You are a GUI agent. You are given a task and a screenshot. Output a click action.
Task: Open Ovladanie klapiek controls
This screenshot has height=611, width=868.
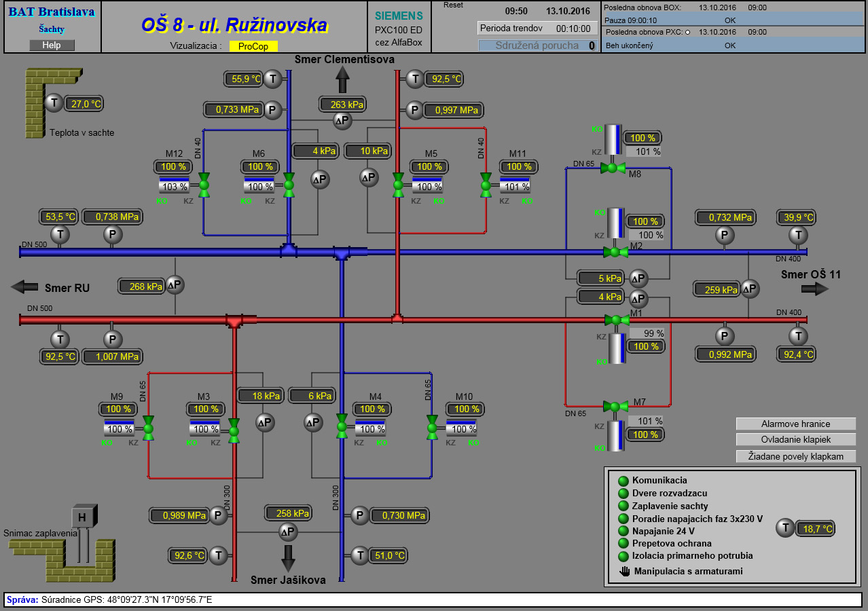[x=795, y=440]
